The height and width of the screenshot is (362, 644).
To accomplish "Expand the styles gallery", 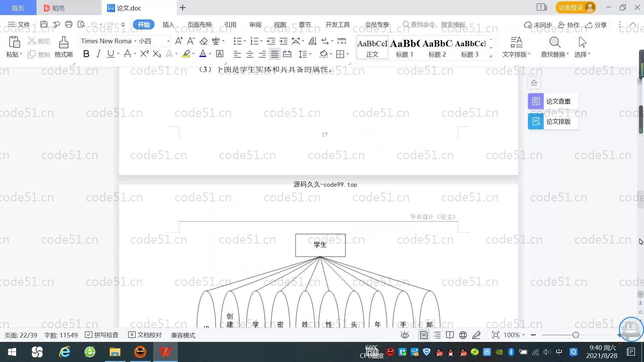I will click(491, 56).
